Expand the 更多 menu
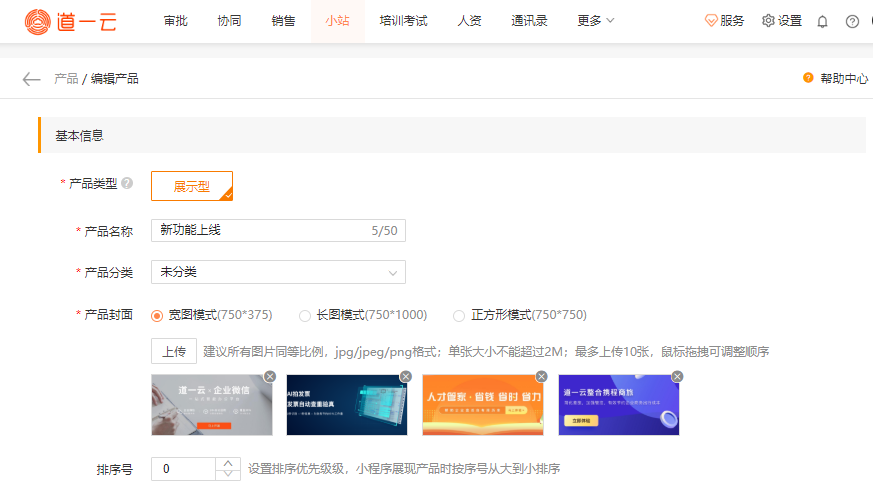This screenshot has height=490, width=873. coord(596,21)
